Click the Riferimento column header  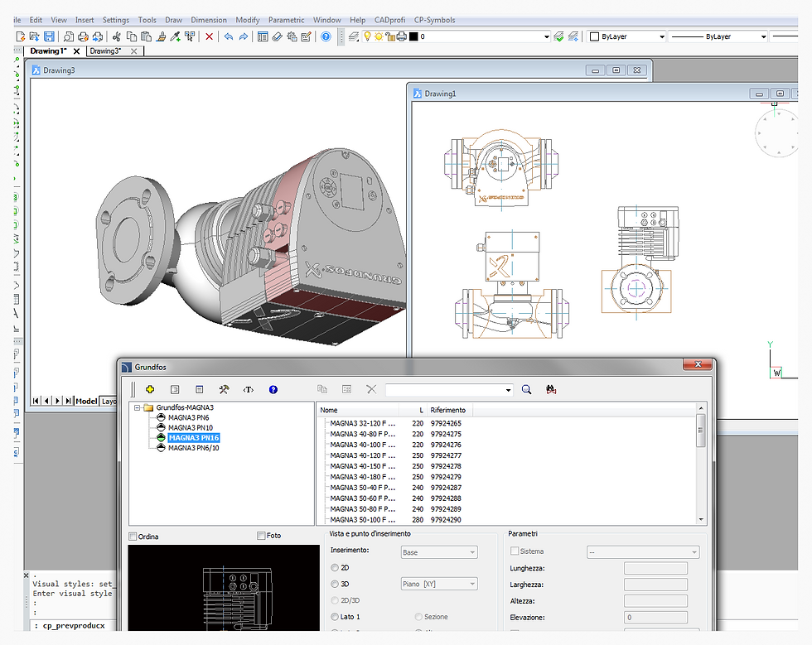click(x=448, y=410)
